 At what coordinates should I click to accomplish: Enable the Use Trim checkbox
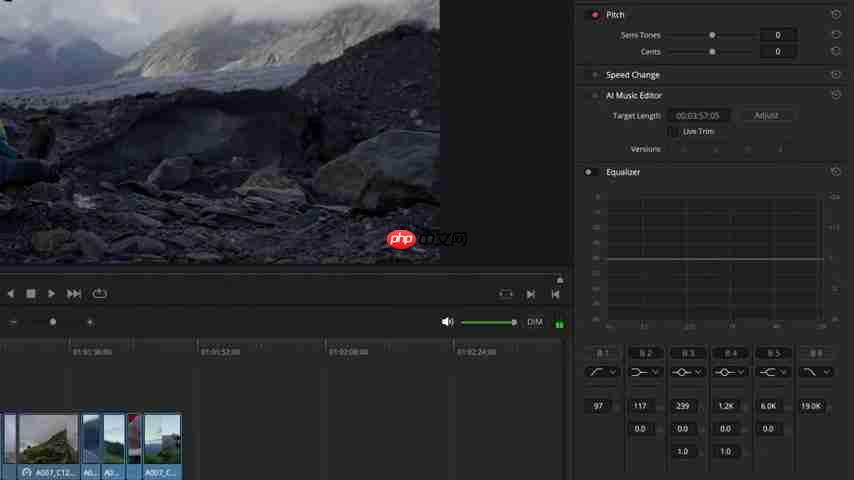(673, 131)
